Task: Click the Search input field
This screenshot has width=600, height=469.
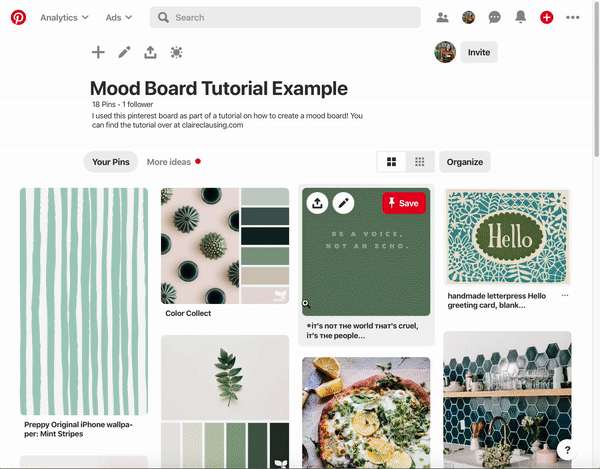Action: coord(285,18)
